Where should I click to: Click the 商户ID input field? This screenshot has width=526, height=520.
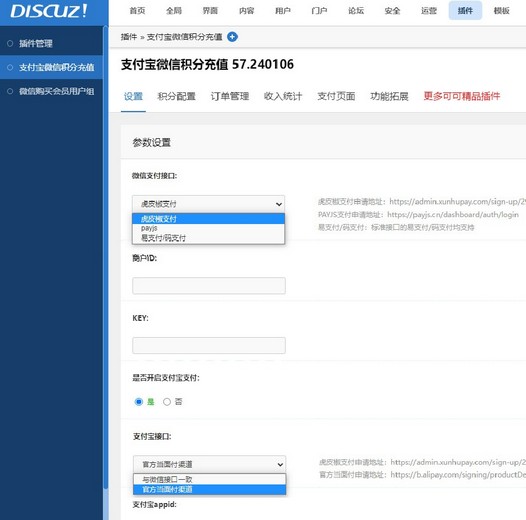click(x=209, y=286)
